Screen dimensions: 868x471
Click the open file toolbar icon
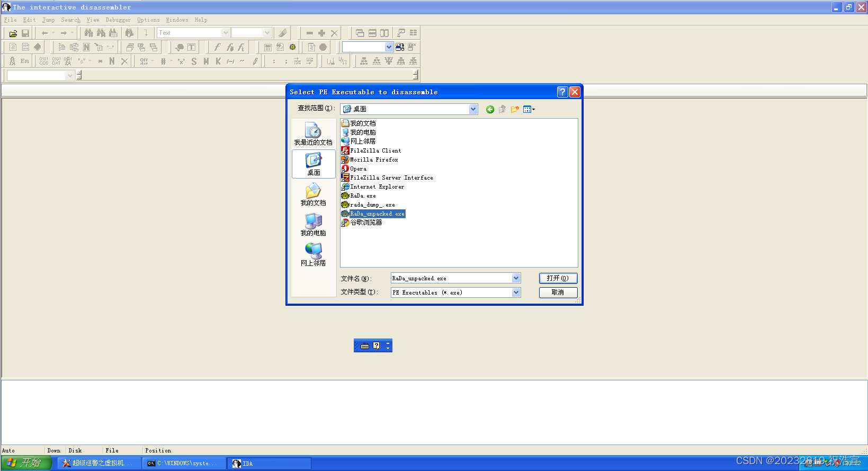pos(13,33)
